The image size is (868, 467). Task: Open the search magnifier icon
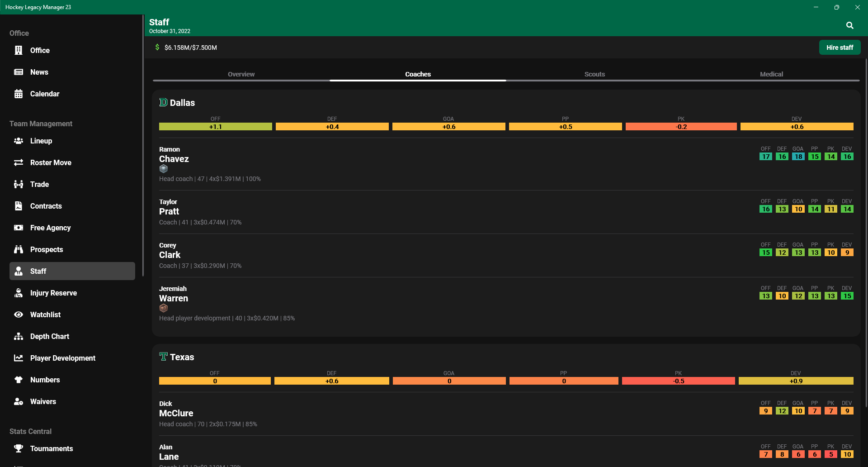pos(850,25)
